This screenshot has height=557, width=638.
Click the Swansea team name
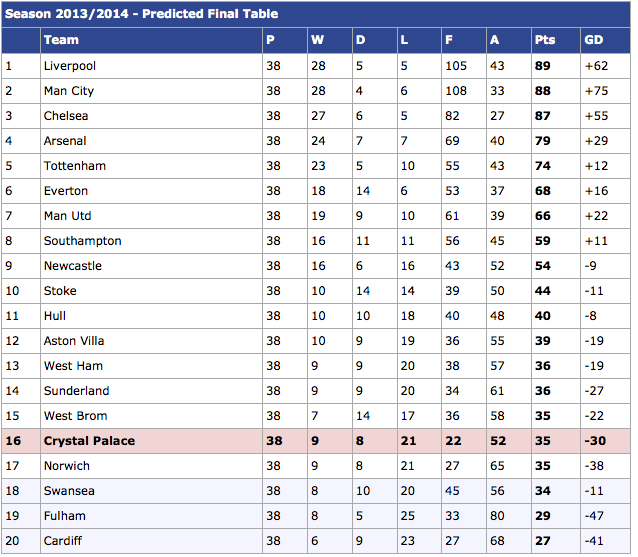[x=68, y=491]
